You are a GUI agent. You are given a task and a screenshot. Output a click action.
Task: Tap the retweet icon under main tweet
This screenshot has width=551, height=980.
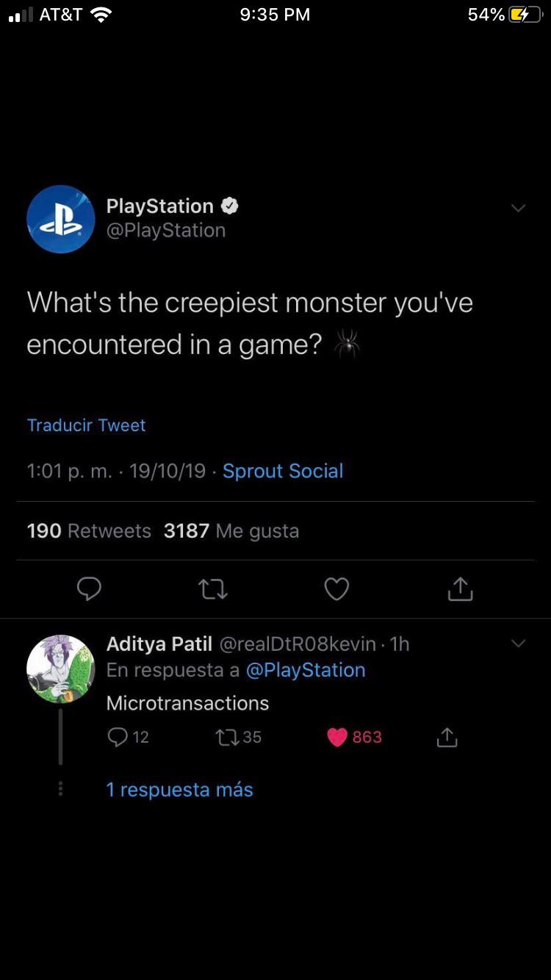[x=213, y=589]
